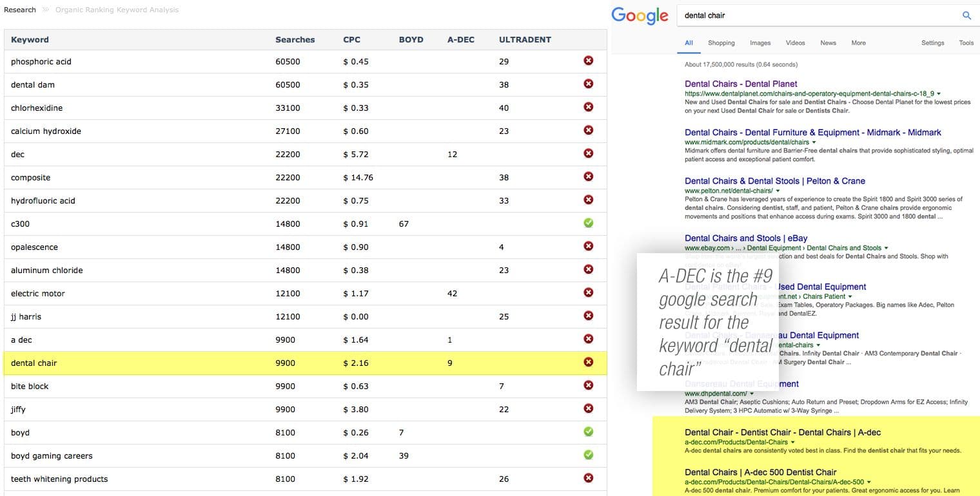Click the red X icon in the jiffy row
980x496 pixels.
point(588,408)
